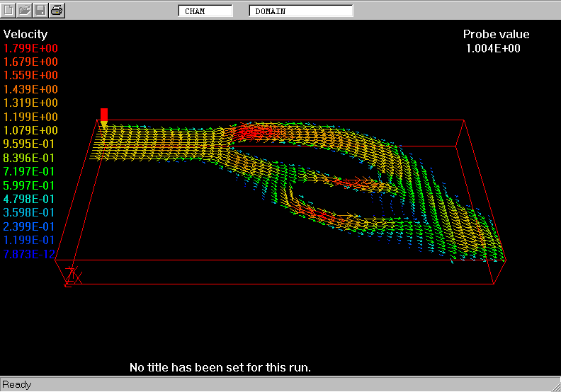Click the Velocity legend title
Screen dimensions: 561x392
(25, 34)
